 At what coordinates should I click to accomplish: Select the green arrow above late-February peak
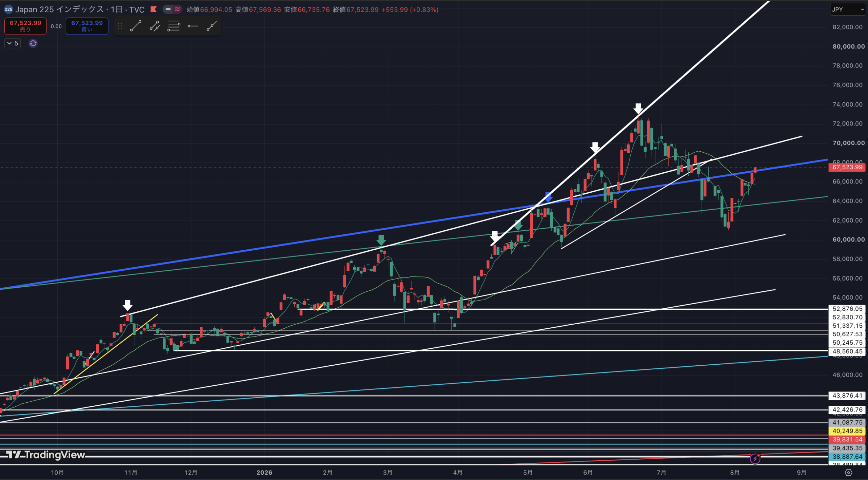click(381, 240)
